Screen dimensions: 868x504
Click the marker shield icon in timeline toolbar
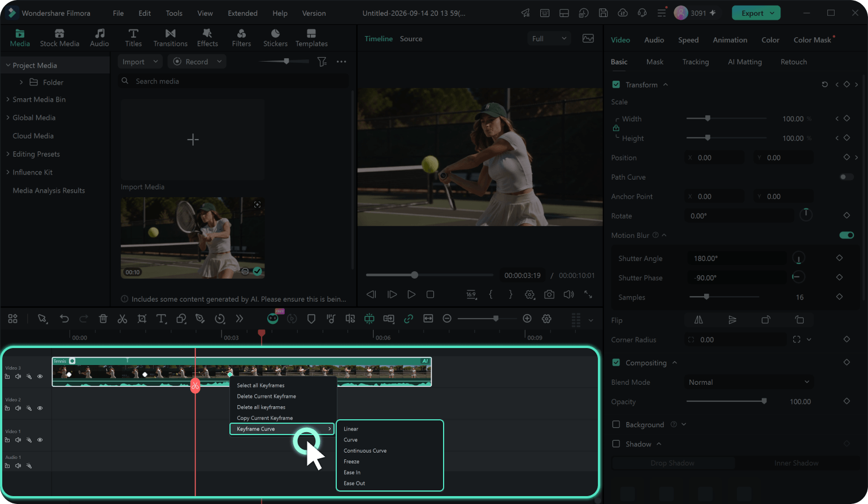pos(311,319)
